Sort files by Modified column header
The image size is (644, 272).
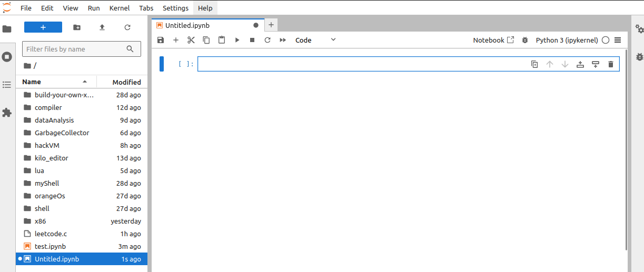pyautogui.click(x=122, y=82)
